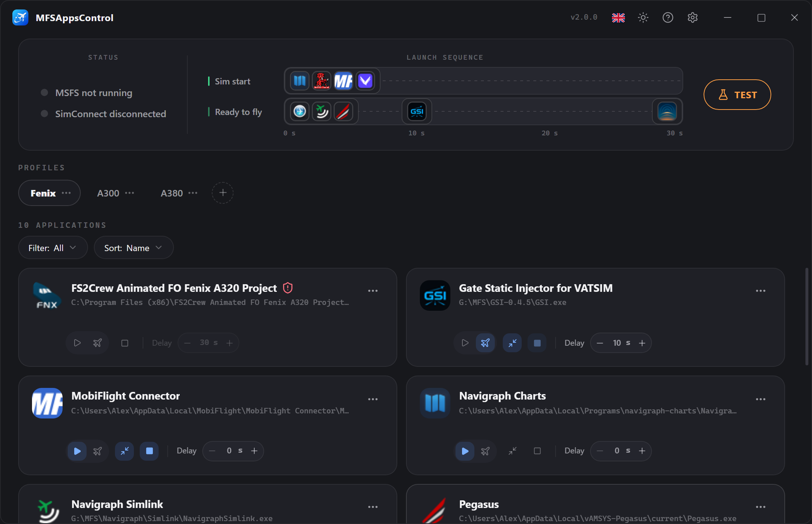Screen dimensions: 812x524
Task: Open A380 profile options menu
Action: (193, 193)
